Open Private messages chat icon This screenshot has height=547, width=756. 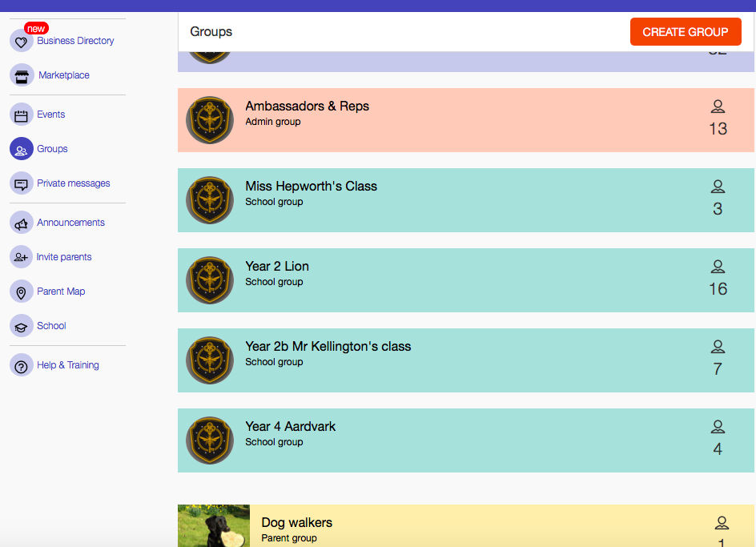tap(21, 183)
